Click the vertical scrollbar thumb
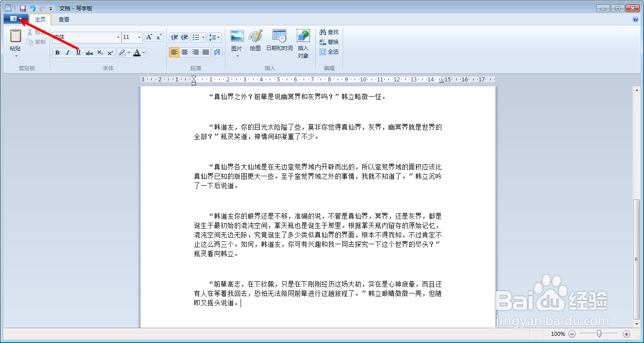Screen dimensions: 644x343 point(637,259)
